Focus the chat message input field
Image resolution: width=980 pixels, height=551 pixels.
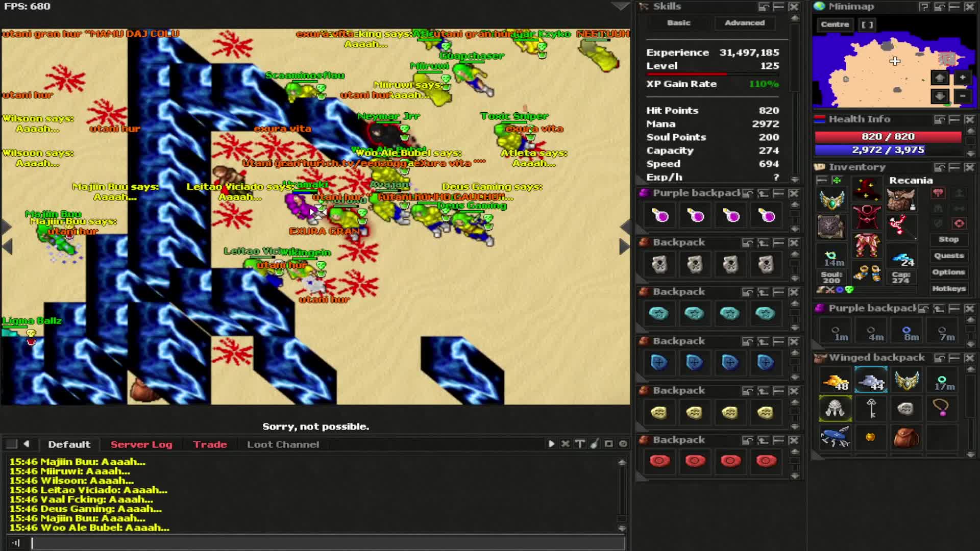pyautogui.click(x=328, y=543)
